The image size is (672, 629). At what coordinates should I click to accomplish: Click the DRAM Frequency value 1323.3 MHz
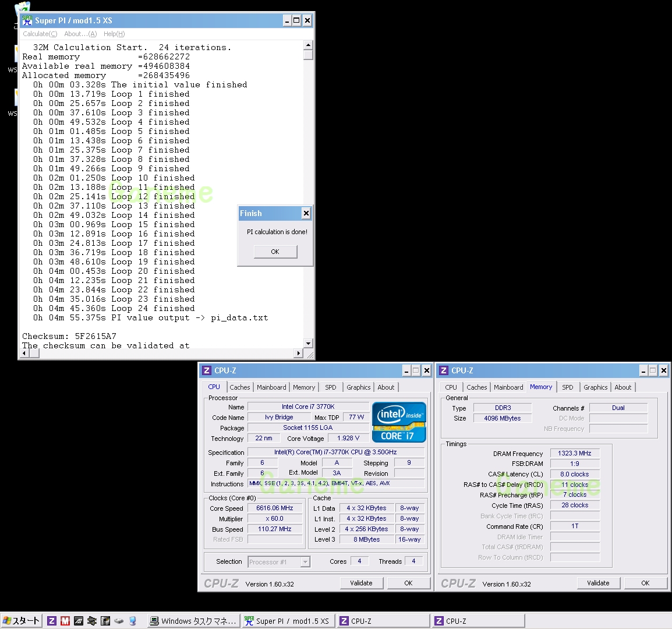click(575, 453)
